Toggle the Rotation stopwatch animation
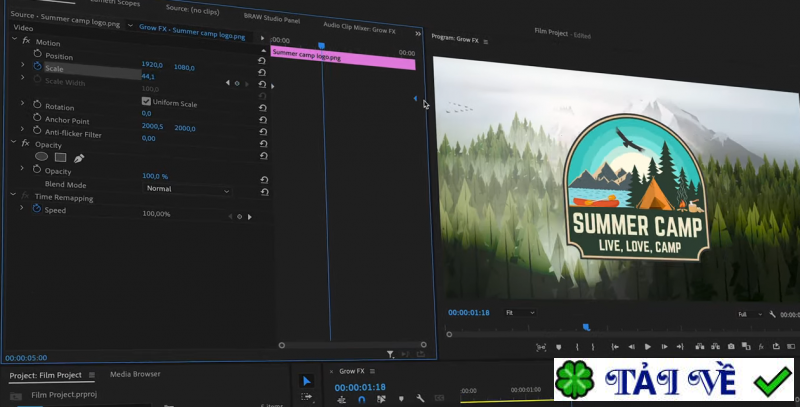 [37, 106]
